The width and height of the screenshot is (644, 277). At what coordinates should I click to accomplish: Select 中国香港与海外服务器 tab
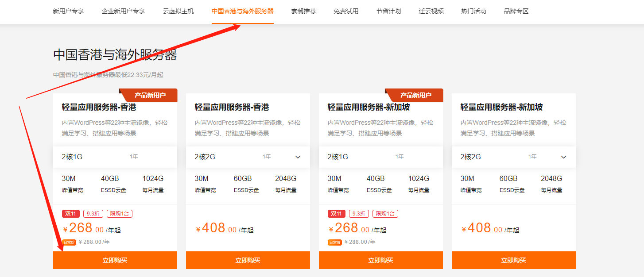coord(242,11)
